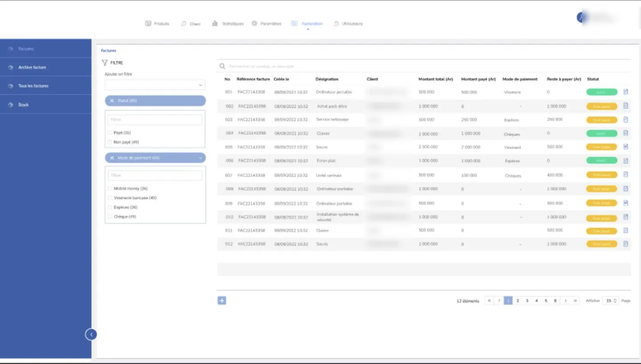The width and height of the screenshot is (641, 364).
Task: Open document icon for invoice row 009
Action: 625,203
